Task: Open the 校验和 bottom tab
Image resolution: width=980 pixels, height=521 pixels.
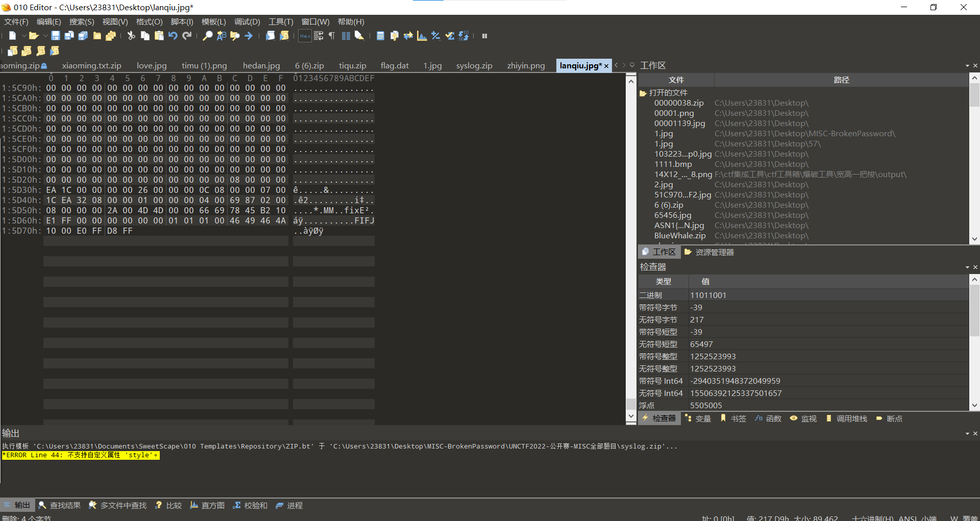Action: [x=250, y=505]
